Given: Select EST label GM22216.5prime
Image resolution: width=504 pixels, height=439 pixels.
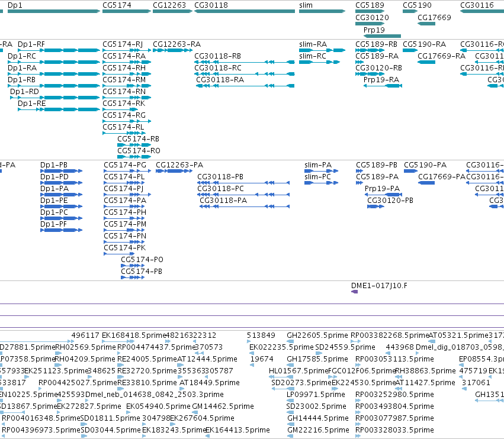Looking at the screenshot, I should [318, 430].
